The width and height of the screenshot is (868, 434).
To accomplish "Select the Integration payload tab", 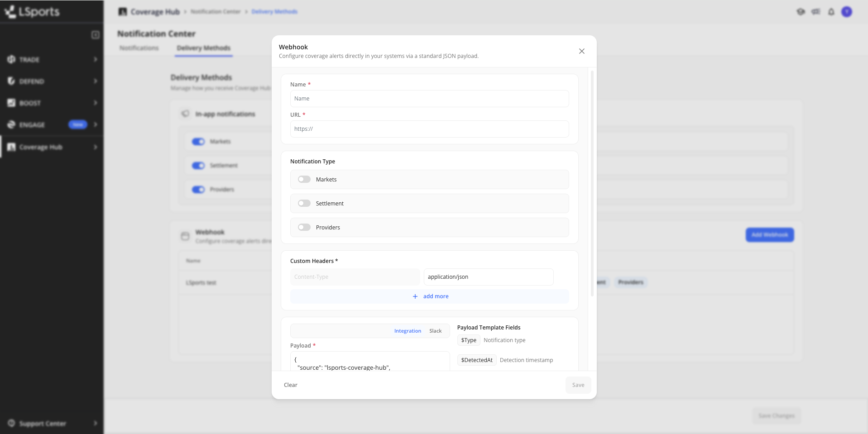I will [x=408, y=331].
